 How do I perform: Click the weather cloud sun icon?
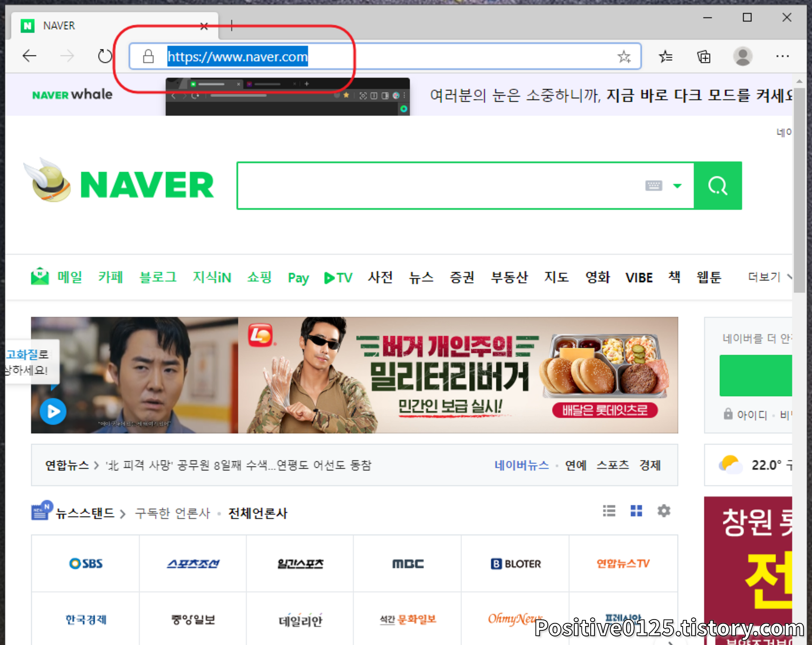pos(730,465)
